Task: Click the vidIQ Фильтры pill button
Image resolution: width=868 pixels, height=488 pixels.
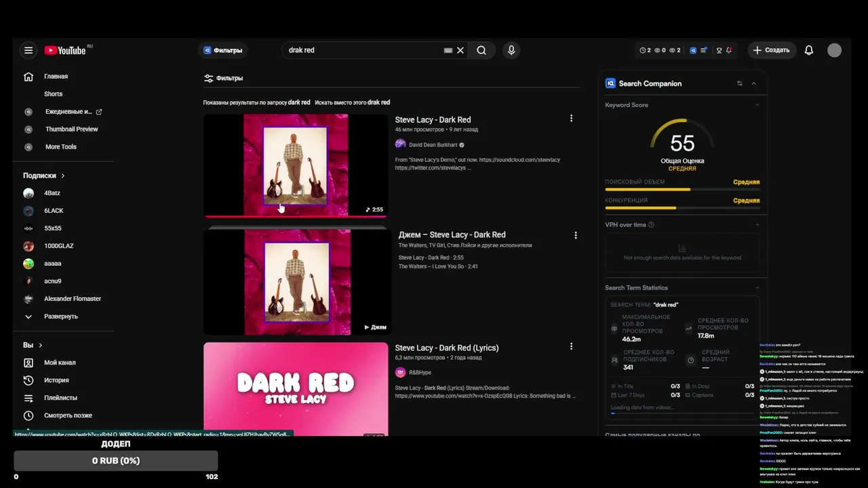Action: point(222,50)
